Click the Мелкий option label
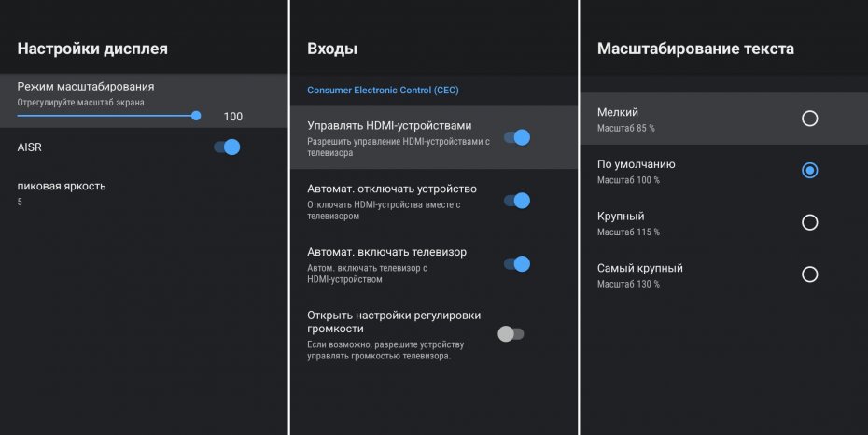This screenshot has width=868, height=435. [618, 112]
